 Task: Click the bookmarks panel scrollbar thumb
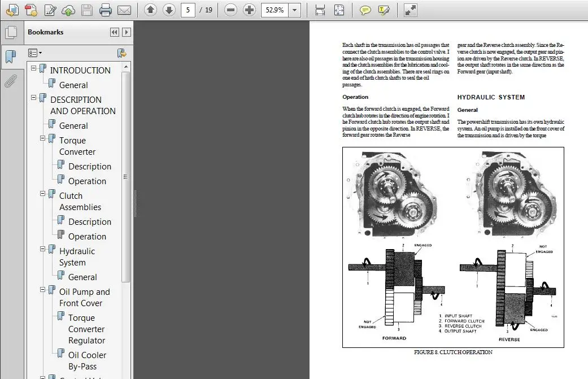pos(125,176)
